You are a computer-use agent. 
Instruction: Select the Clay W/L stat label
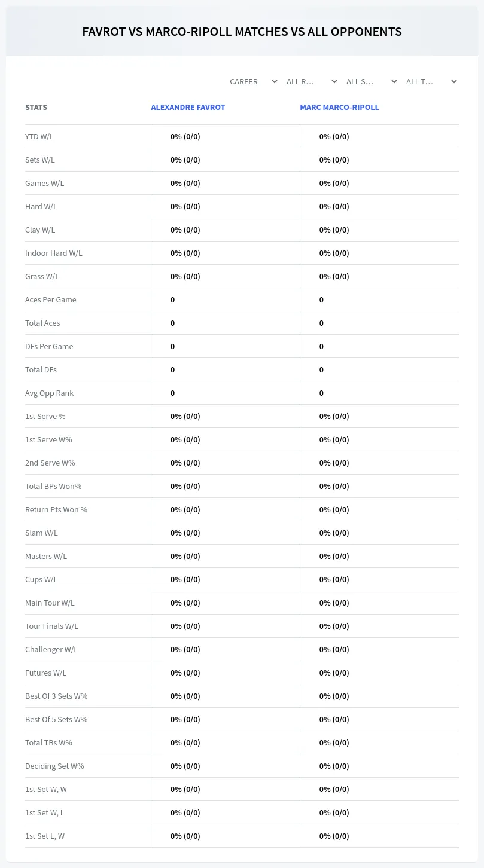pyautogui.click(x=40, y=230)
